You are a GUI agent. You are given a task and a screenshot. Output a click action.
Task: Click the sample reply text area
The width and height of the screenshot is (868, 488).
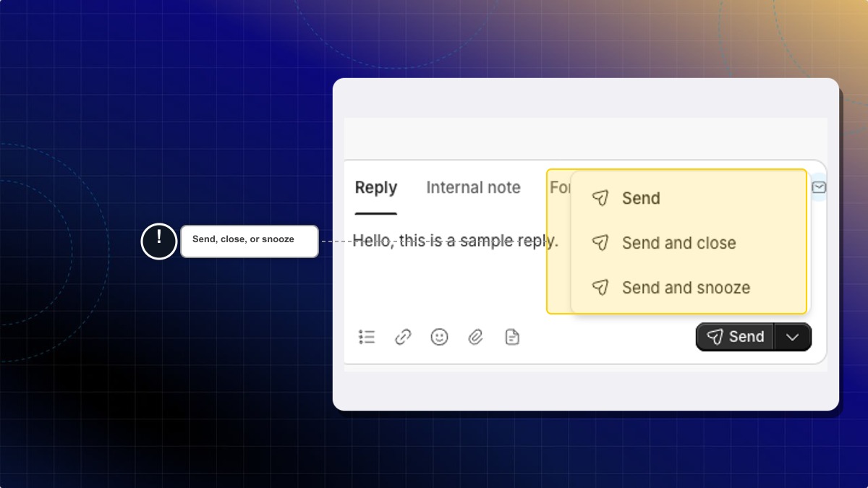click(x=455, y=241)
